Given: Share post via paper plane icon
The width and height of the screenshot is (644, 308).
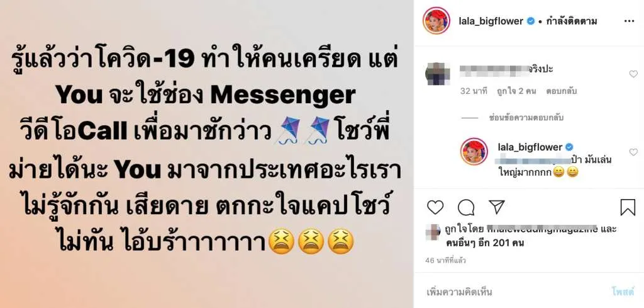Looking at the screenshot, I should pyautogui.click(x=497, y=207).
